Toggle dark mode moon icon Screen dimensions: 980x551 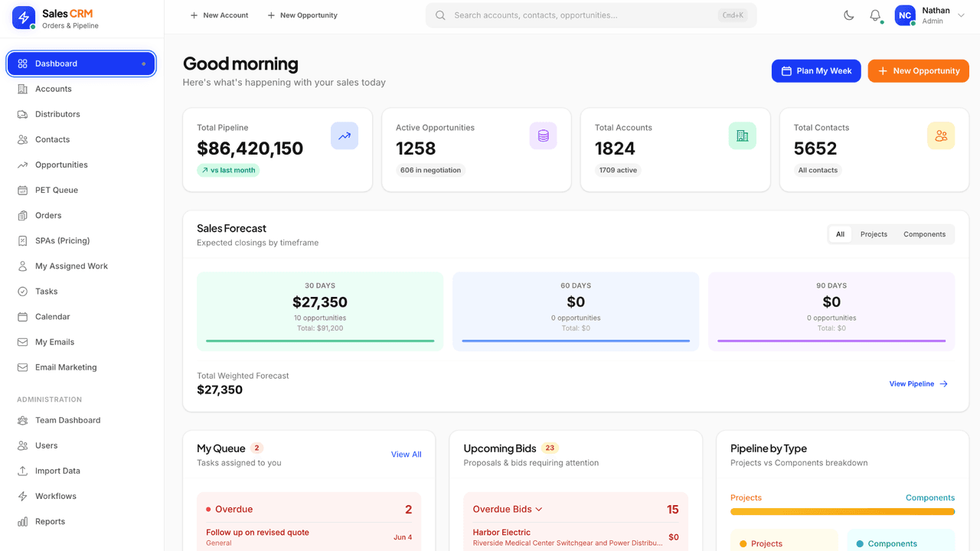(x=849, y=15)
